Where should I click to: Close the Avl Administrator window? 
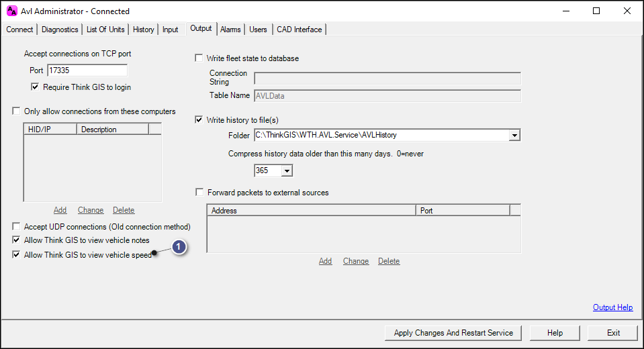pos(627,11)
